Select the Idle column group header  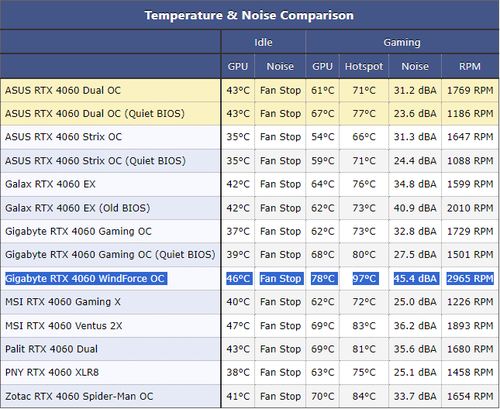[x=263, y=42]
